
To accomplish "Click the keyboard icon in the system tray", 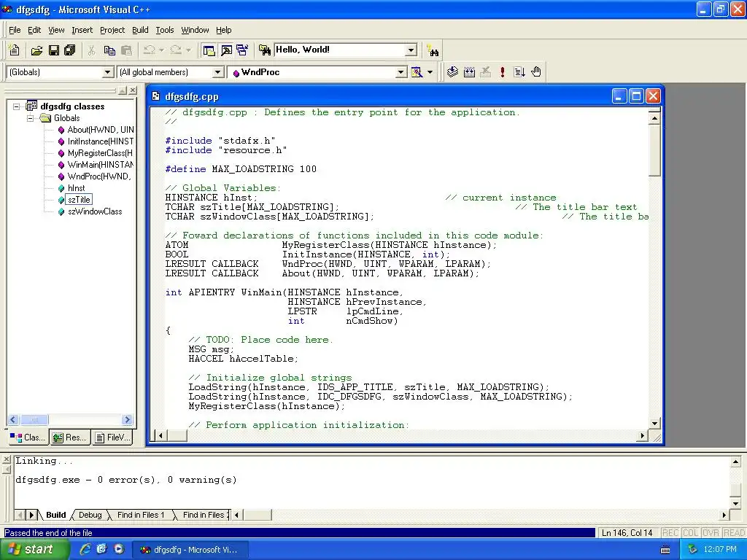I will (665, 550).
